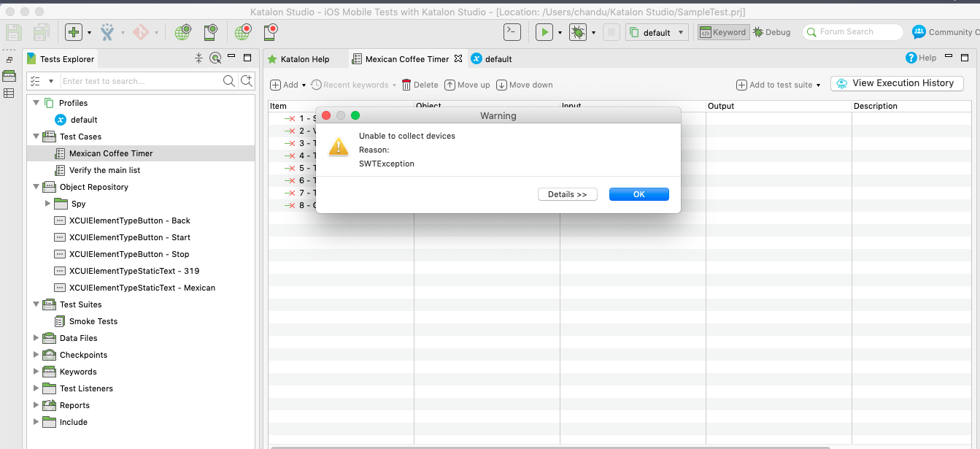Open the New item dropdown arrow
The height and width of the screenshot is (449, 980).
[89, 33]
